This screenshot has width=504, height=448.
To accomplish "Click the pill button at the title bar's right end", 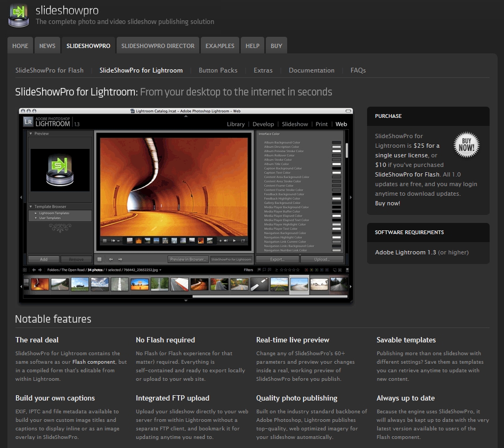I will (x=348, y=111).
